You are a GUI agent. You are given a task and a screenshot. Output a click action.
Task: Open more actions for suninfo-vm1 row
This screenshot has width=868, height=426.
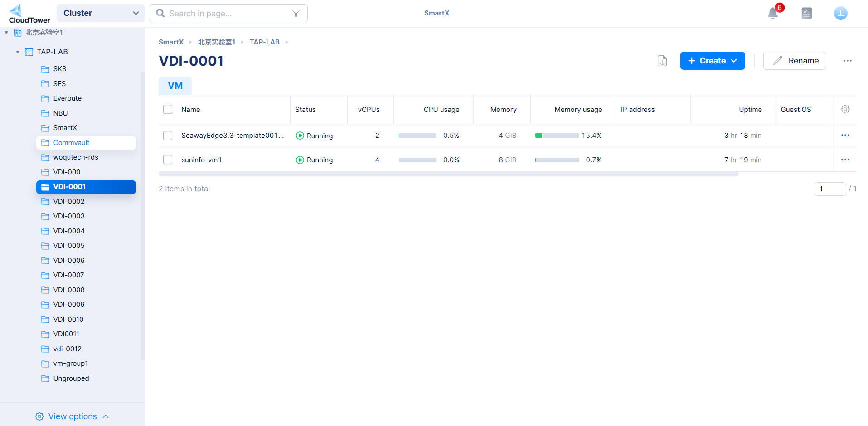pos(845,160)
